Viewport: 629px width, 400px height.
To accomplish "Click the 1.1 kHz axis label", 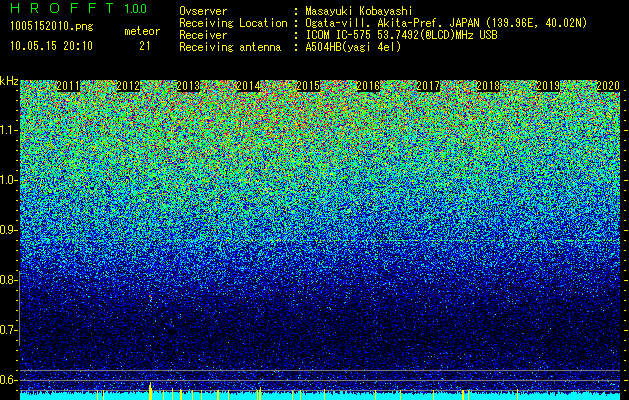I will pyautogui.click(x=9, y=130).
